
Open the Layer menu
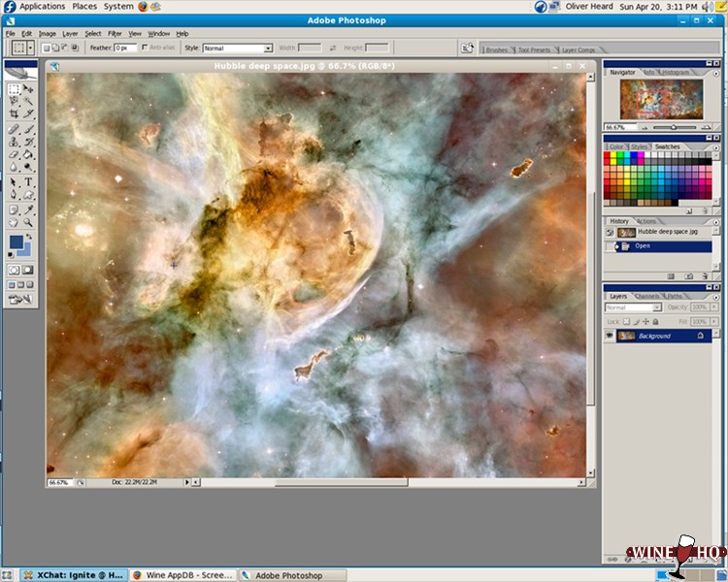click(x=70, y=33)
